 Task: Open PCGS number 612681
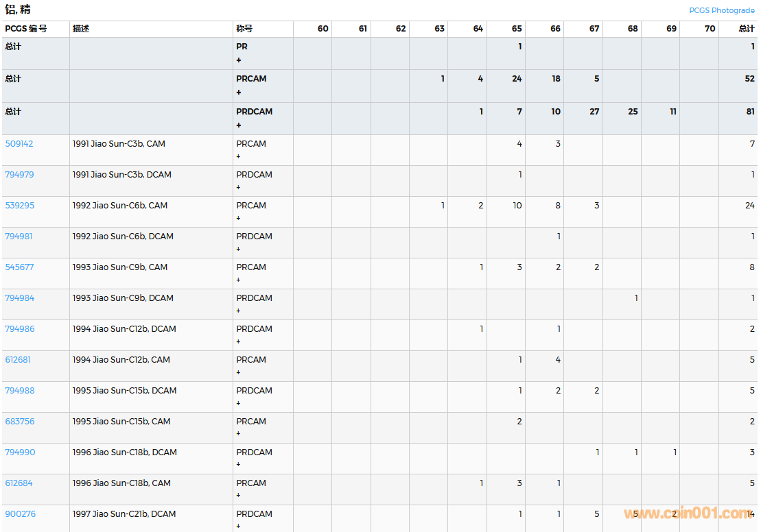(18, 360)
